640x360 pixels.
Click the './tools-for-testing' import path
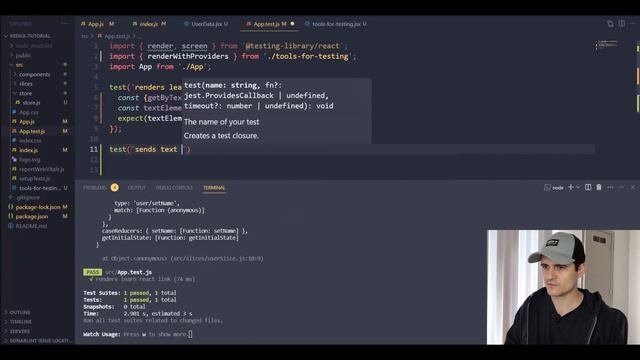(308, 56)
